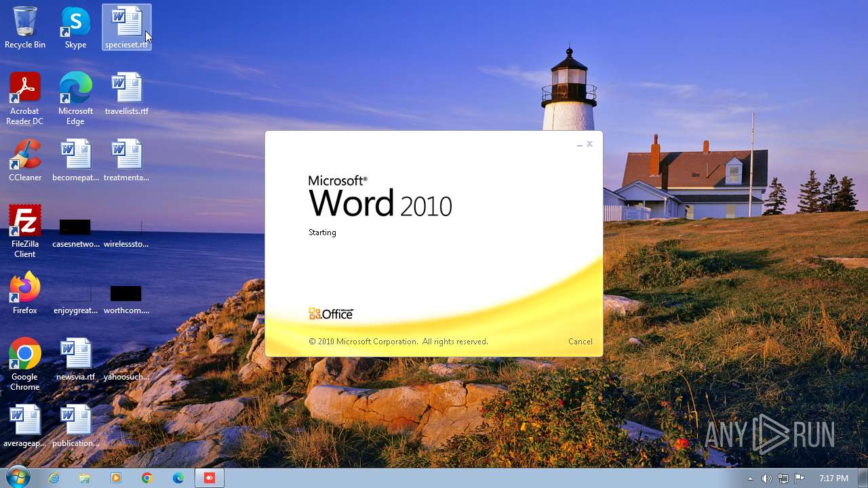The width and height of the screenshot is (868, 488).
Task: Minimize the Word 2010 splash window
Action: point(580,144)
